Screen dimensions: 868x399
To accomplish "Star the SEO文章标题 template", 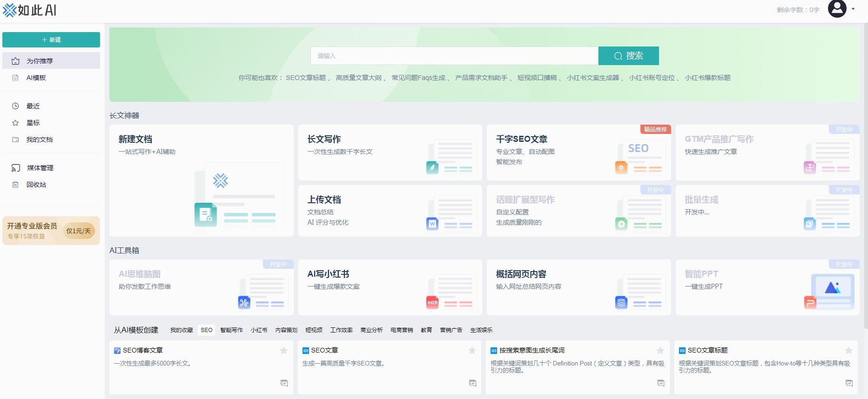I will tap(849, 351).
